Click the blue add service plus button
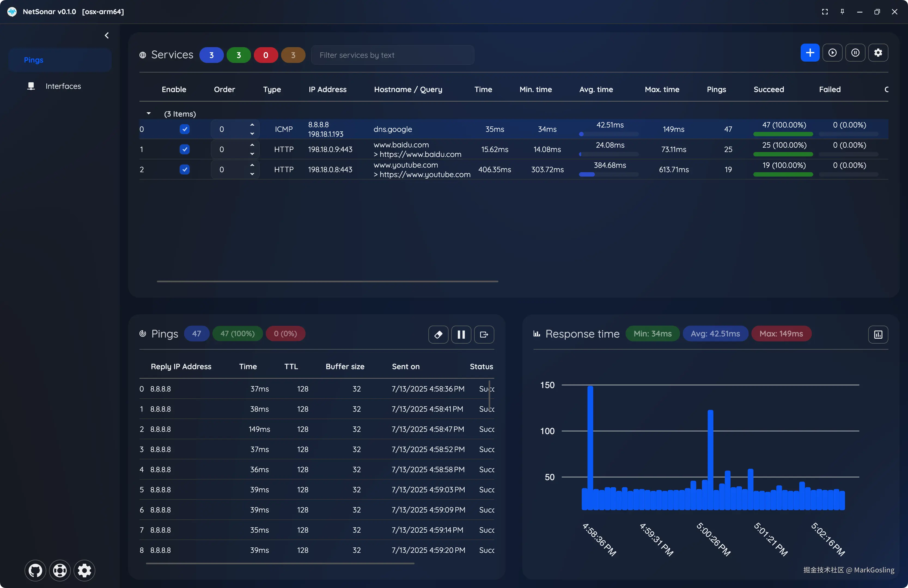 point(810,53)
